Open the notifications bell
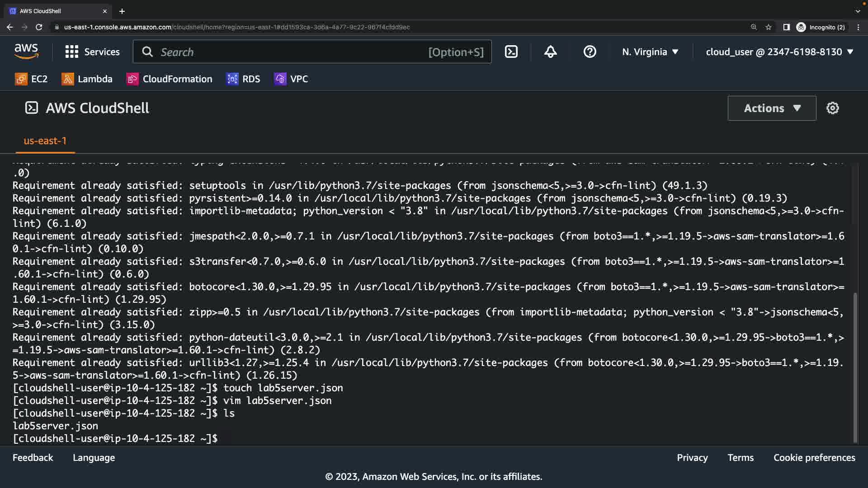Viewport: 868px width, 488px height. [x=550, y=52]
